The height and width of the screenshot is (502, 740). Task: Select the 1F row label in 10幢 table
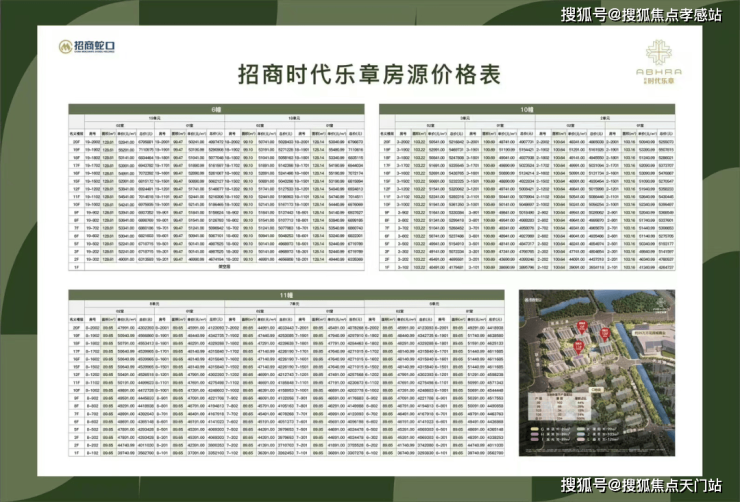click(x=387, y=267)
